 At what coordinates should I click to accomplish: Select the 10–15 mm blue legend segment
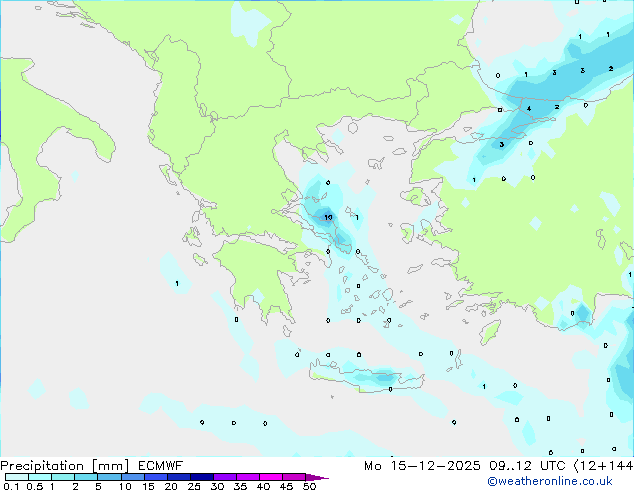point(133,477)
